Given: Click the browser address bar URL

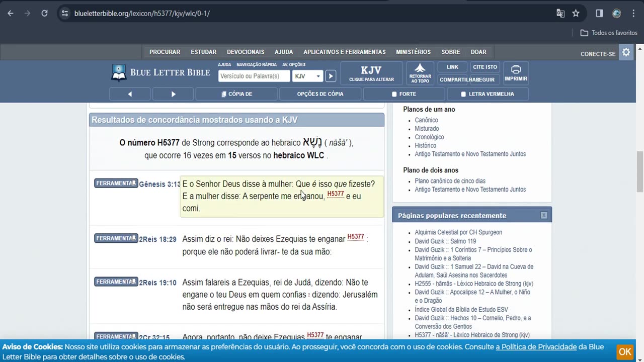Looking at the screenshot, I should (x=142, y=14).
